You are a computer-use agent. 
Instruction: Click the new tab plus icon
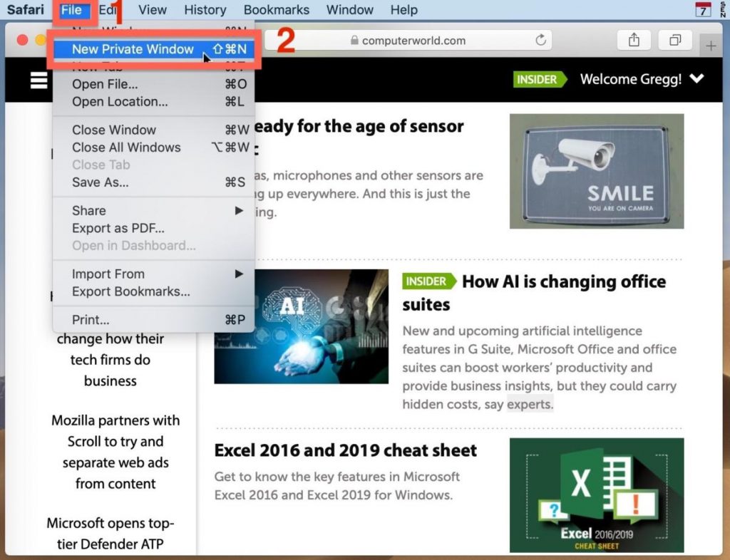coord(711,44)
